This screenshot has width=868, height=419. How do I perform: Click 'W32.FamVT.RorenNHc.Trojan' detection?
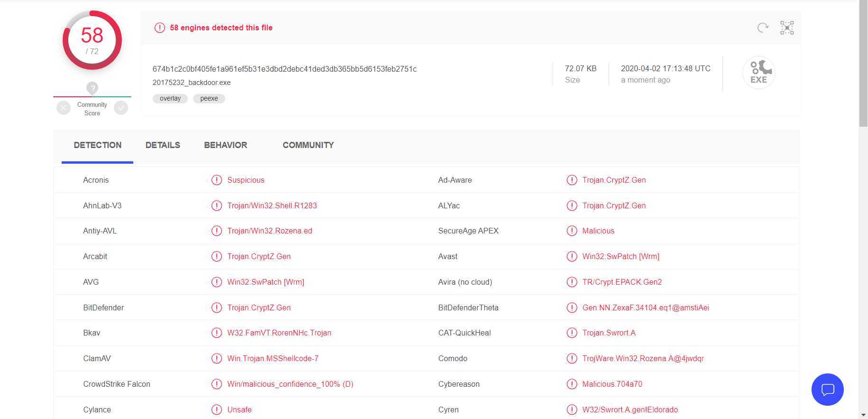click(x=279, y=333)
